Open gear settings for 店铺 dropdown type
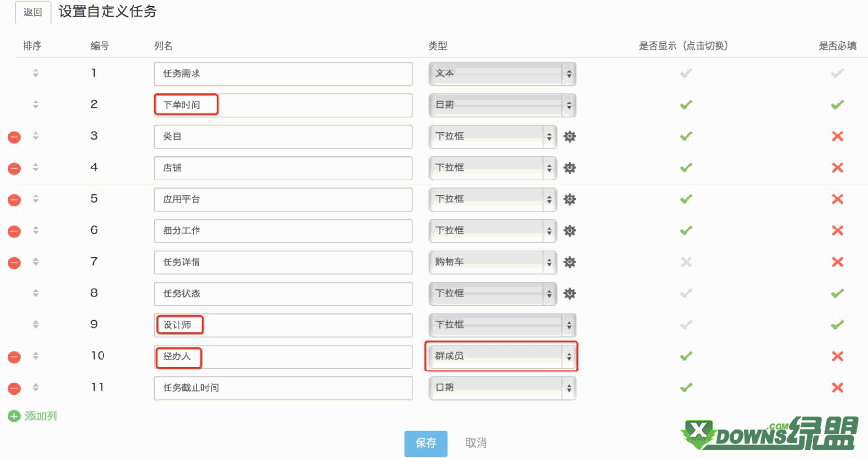868x458 pixels. pyautogui.click(x=570, y=167)
